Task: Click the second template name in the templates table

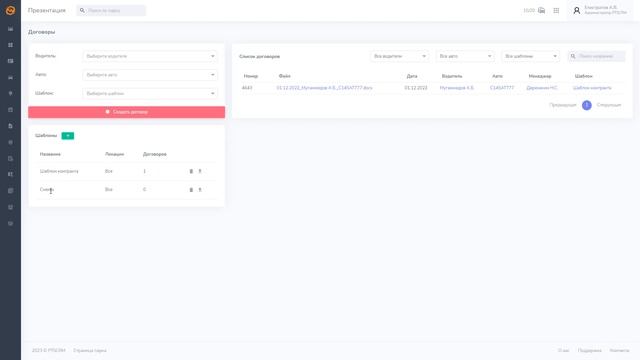Action: click(x=47, y=190)
